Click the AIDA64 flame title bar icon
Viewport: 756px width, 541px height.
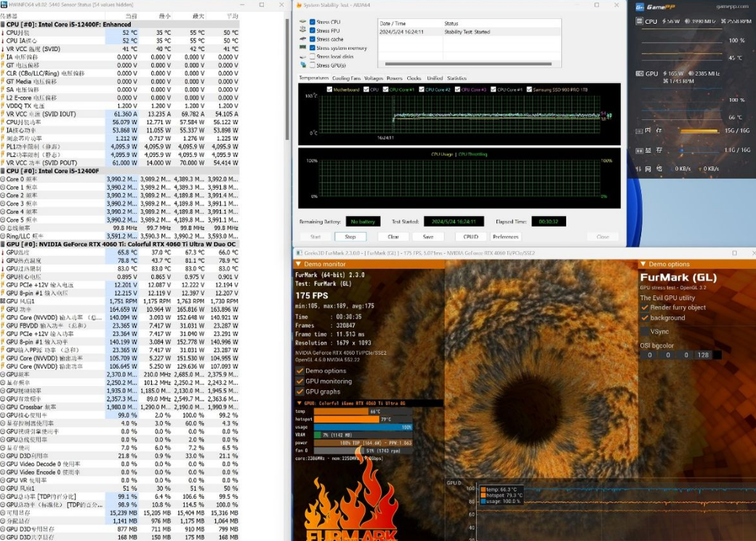click(x=299, y=5)
